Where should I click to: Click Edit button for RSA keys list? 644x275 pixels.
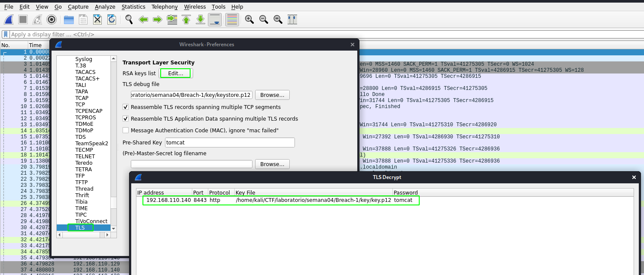pyautogui.click(x=175, y=74)
